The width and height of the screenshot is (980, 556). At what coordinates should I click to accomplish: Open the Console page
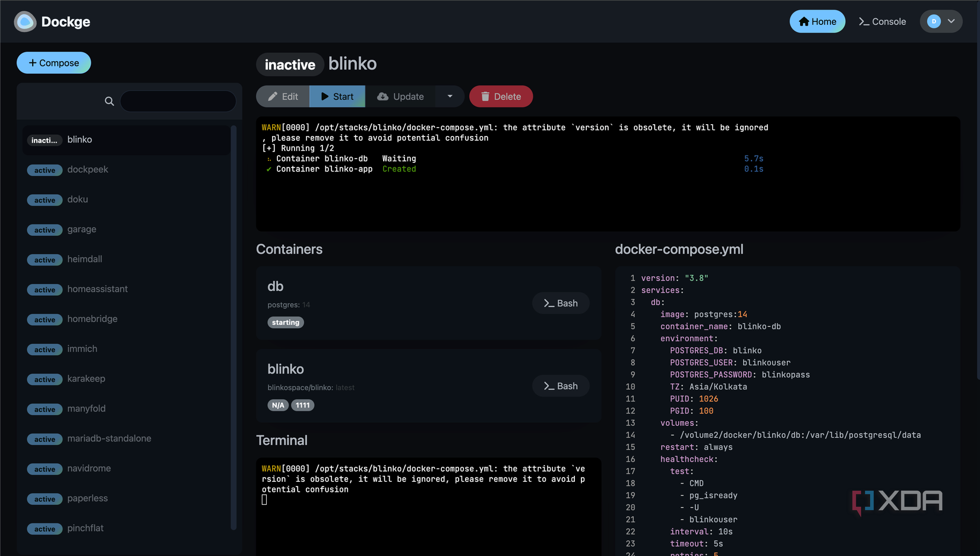[882, 21]
